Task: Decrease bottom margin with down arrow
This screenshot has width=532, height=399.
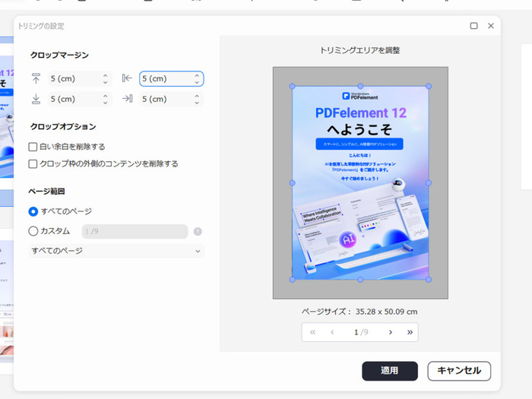Action: 105,103
